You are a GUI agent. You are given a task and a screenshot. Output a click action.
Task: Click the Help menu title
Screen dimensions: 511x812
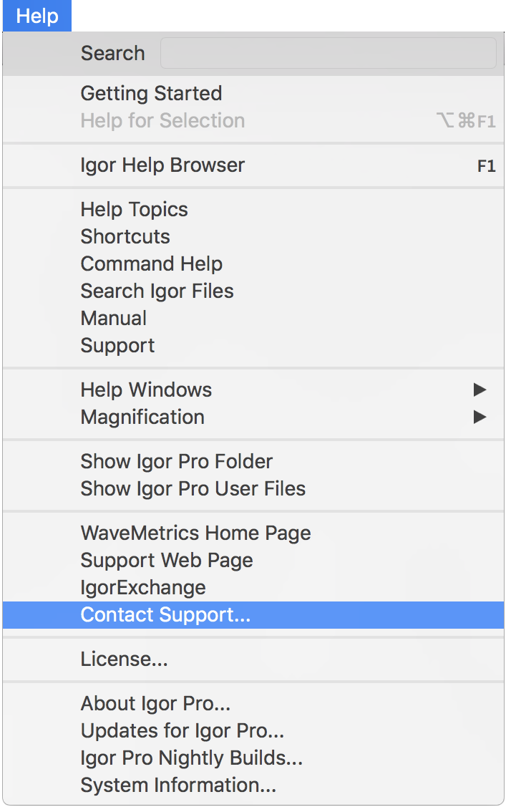(36, 16)
